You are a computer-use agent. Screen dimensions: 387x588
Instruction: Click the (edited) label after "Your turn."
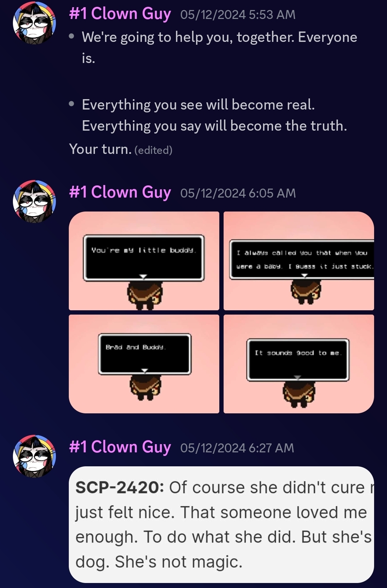(x=153, y=150)
